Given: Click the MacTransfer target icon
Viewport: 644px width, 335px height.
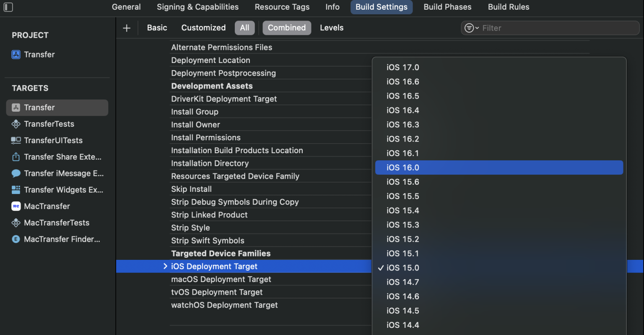Looking at the screenshot, I should pos(16,206).
